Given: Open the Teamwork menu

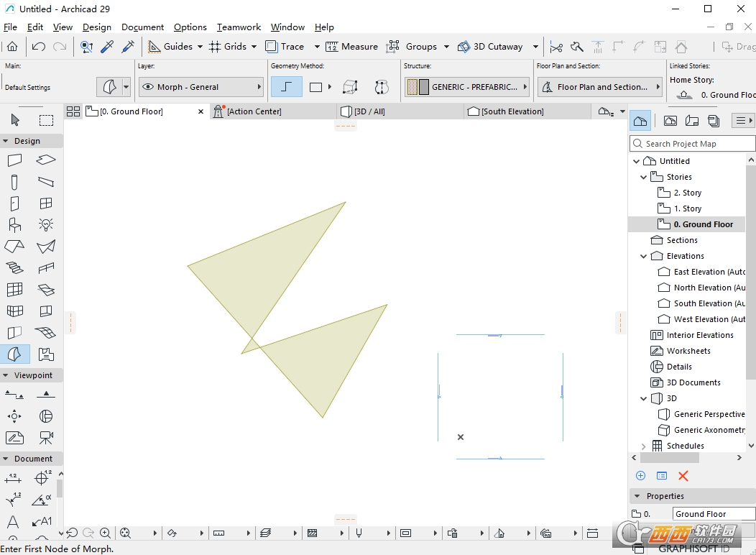Looking at the screenshot, I should pos(239,27).
